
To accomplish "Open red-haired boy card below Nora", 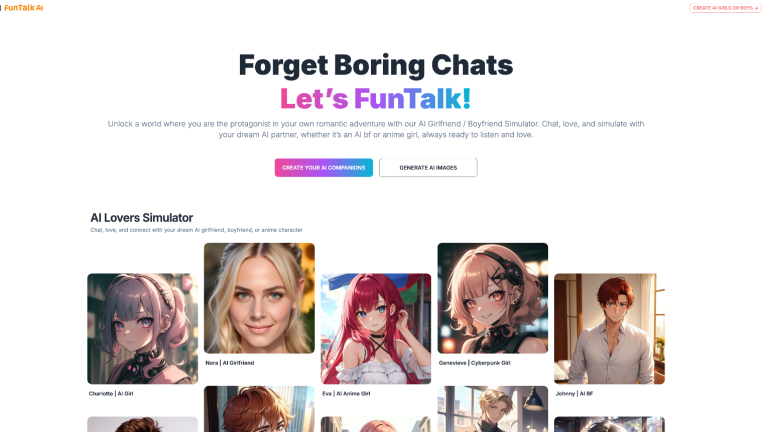I will point(259,409).
